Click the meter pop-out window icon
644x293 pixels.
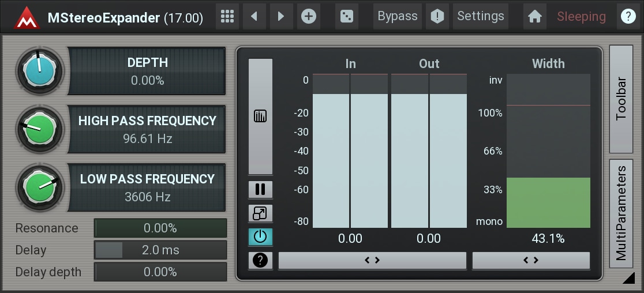[x=260, y=213]
